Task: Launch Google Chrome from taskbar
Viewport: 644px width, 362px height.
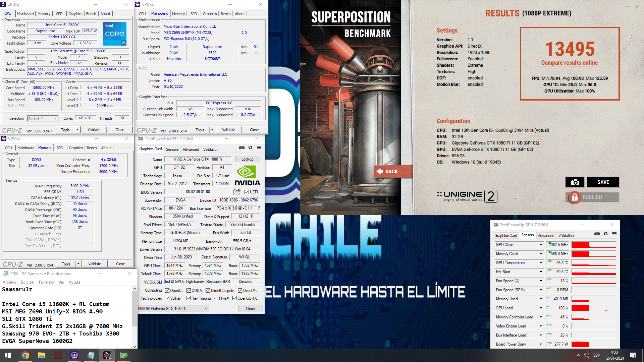Action: tap(25, 355)
